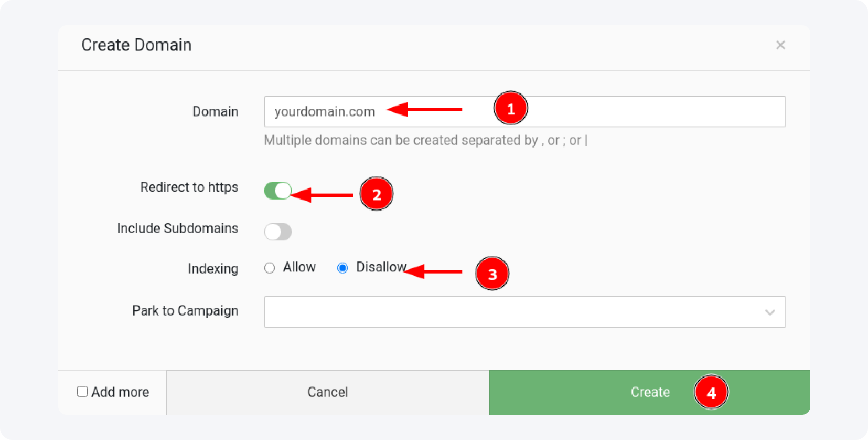The image size is (868, 440).
Task: Select the Allow indexing option
Action: [270, 268]
